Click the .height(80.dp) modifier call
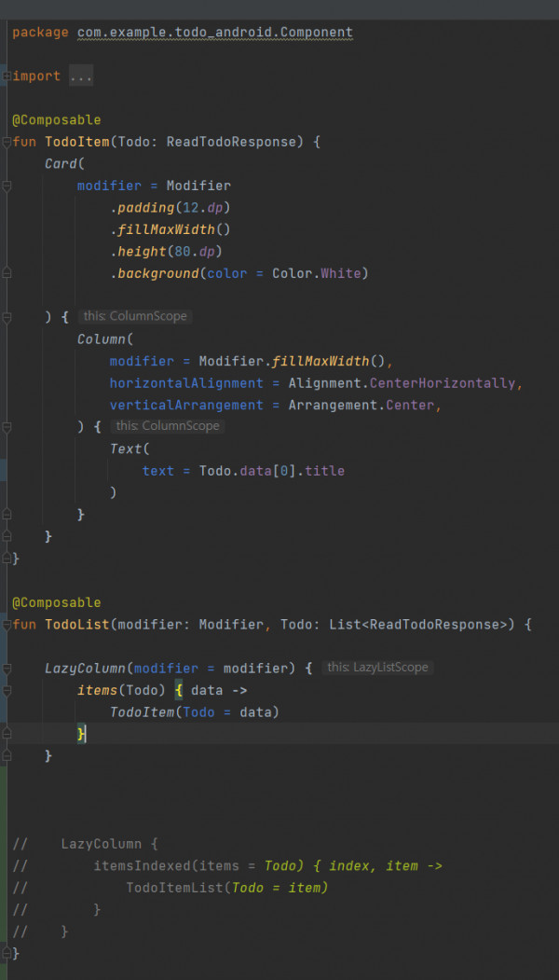 [166, 251]
